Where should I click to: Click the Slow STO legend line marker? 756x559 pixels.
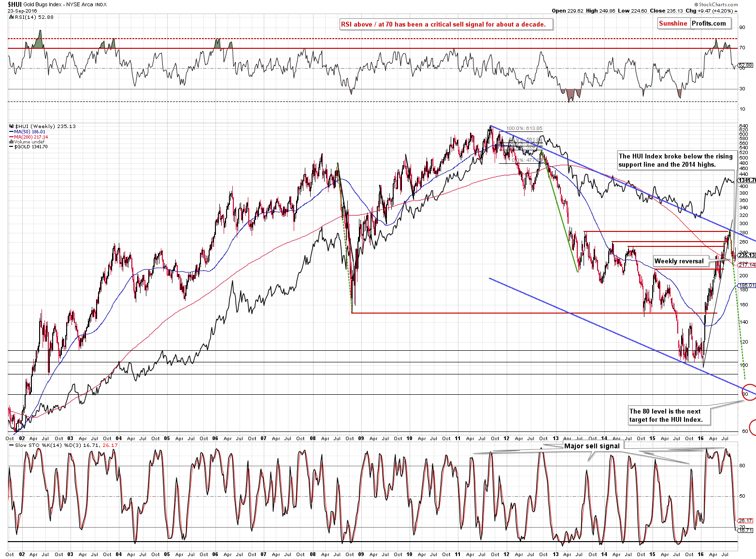11,445
